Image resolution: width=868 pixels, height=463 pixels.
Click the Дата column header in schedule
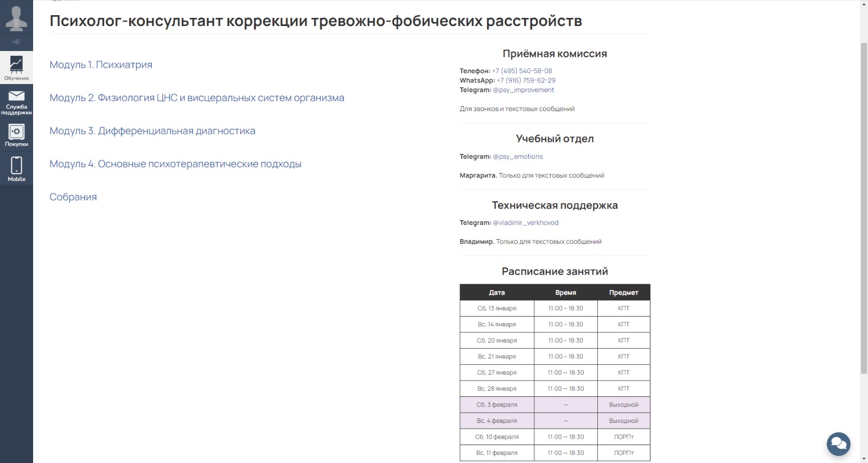pyautogui.click(x=496, y=292)
